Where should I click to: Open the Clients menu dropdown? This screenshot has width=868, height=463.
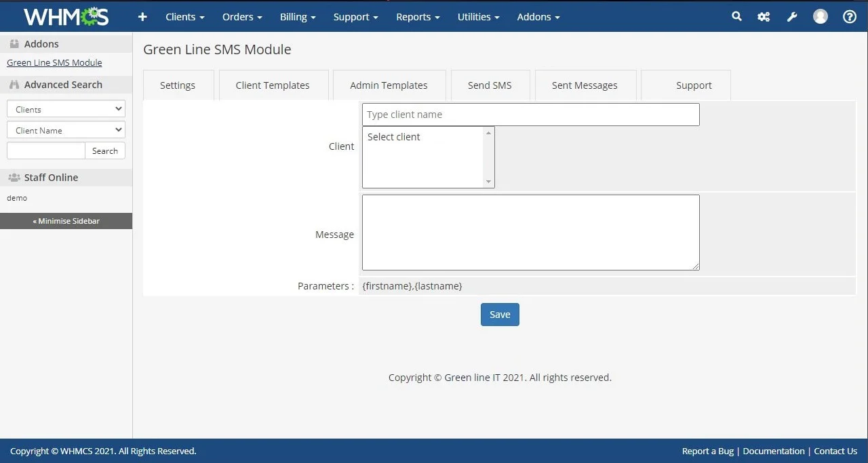click(x=184, y=17)
